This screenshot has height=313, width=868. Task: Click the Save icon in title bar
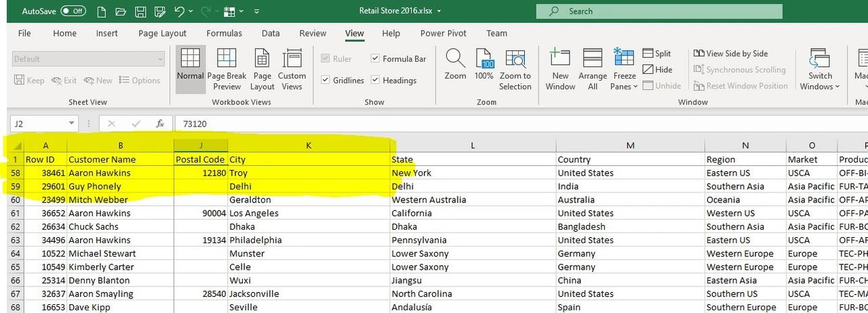140,12
